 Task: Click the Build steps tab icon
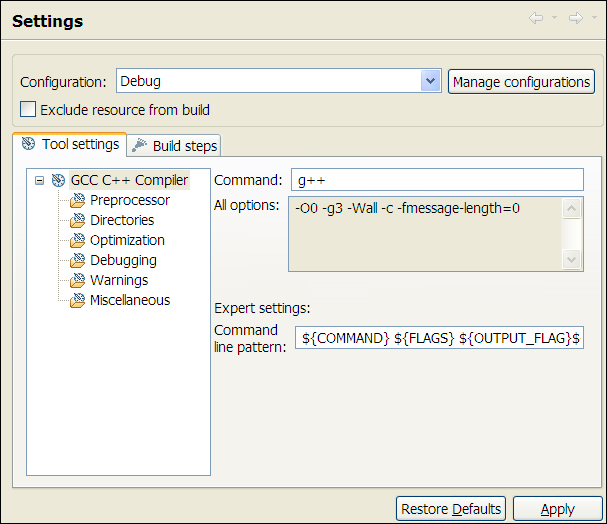click(139, 146)
